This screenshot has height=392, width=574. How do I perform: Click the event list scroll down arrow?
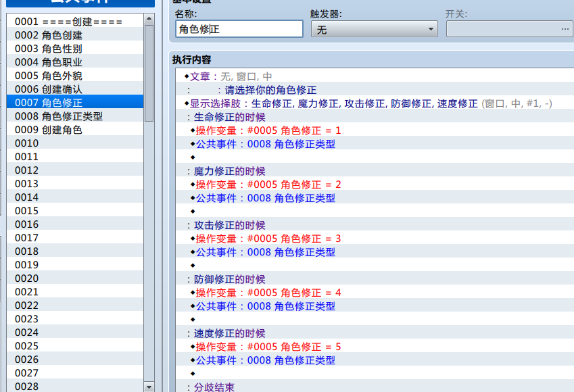pyautogui.click(x=149, y=387)
